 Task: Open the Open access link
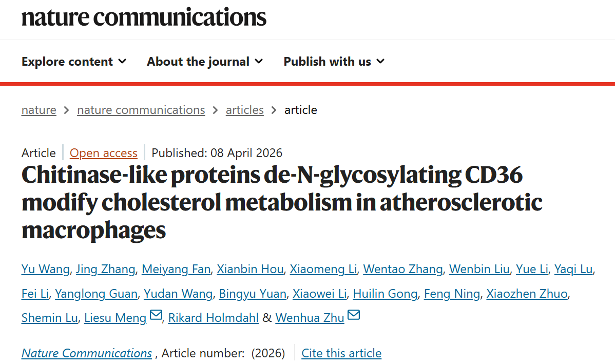point(104,153)
